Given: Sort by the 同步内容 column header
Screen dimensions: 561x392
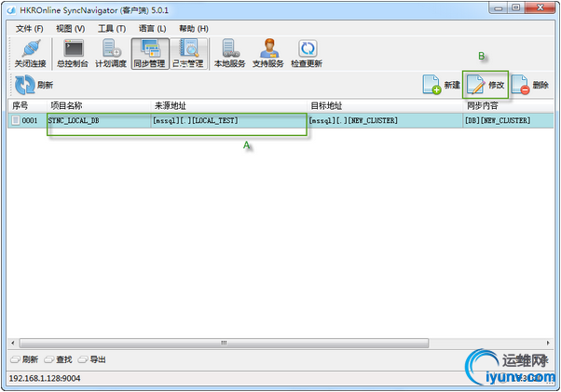Looking at the screenshot, I should coord(509,106).
